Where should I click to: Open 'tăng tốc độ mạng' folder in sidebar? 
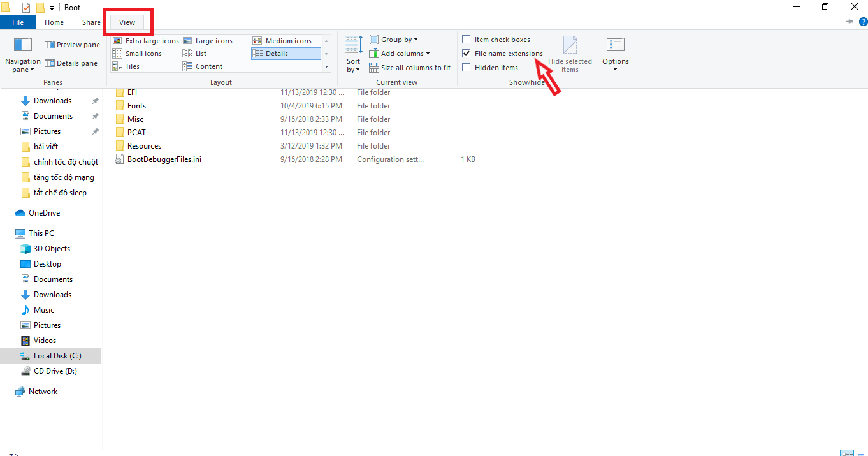(64, 177)
